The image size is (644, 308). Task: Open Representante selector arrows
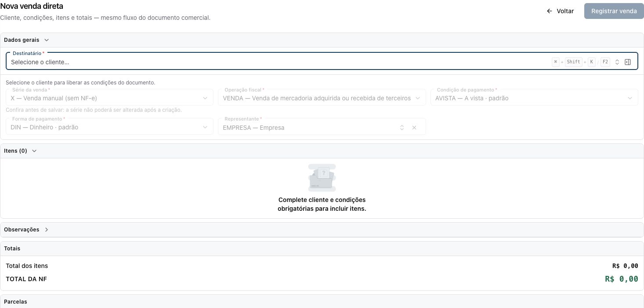(402, 128)
